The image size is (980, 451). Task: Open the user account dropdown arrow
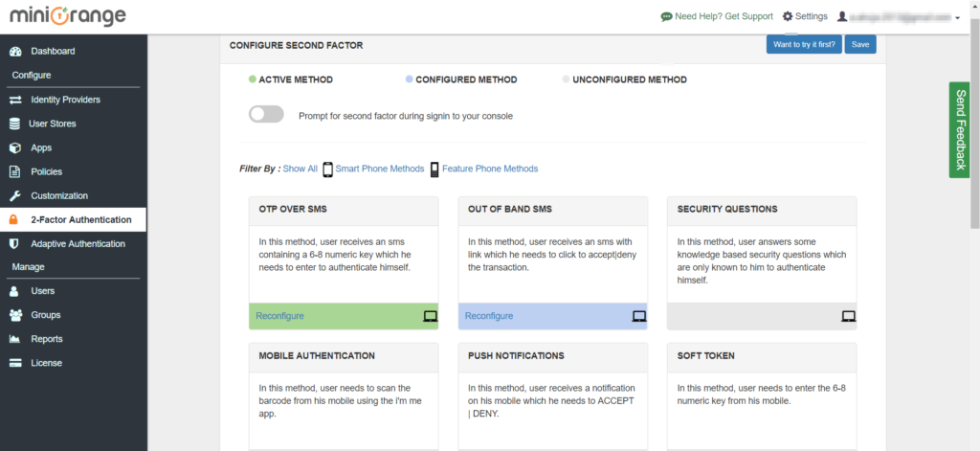(957, 17)
